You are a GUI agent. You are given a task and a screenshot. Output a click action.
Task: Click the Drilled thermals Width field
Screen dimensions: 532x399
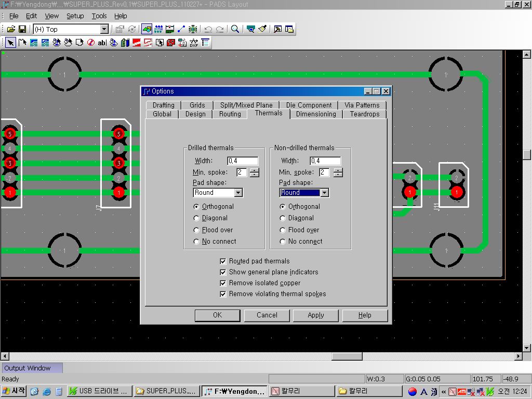(x=243, y=161)
